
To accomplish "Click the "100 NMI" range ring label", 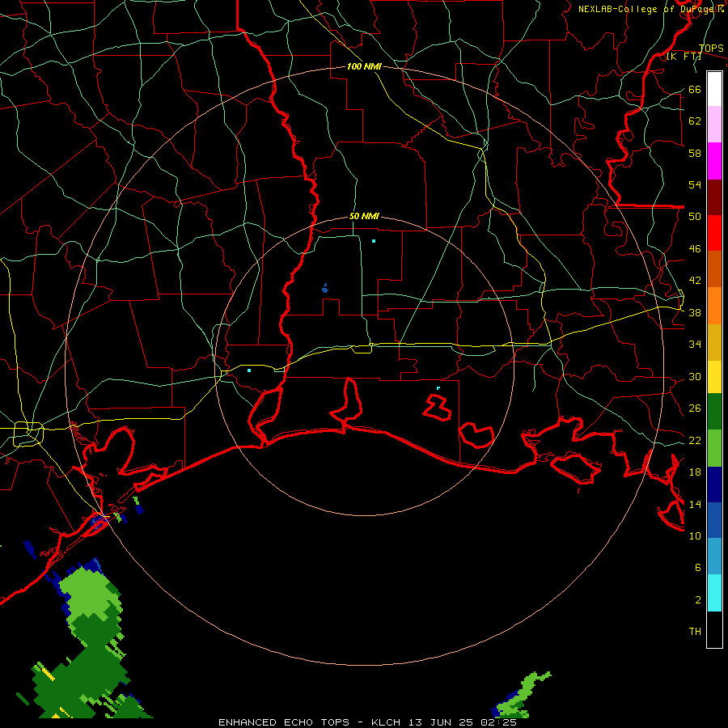I will pos(364,67).
